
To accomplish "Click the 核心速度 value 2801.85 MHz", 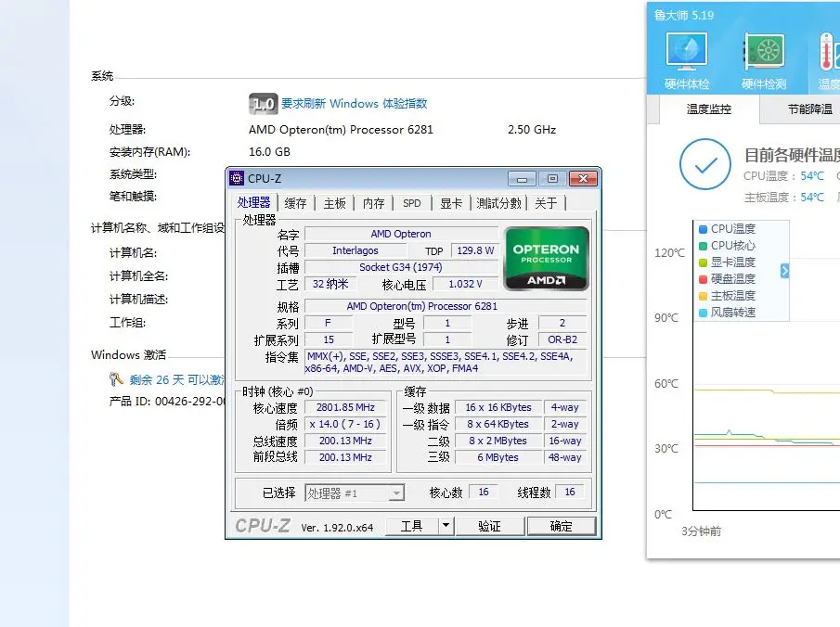I will (x=345, y=407).
